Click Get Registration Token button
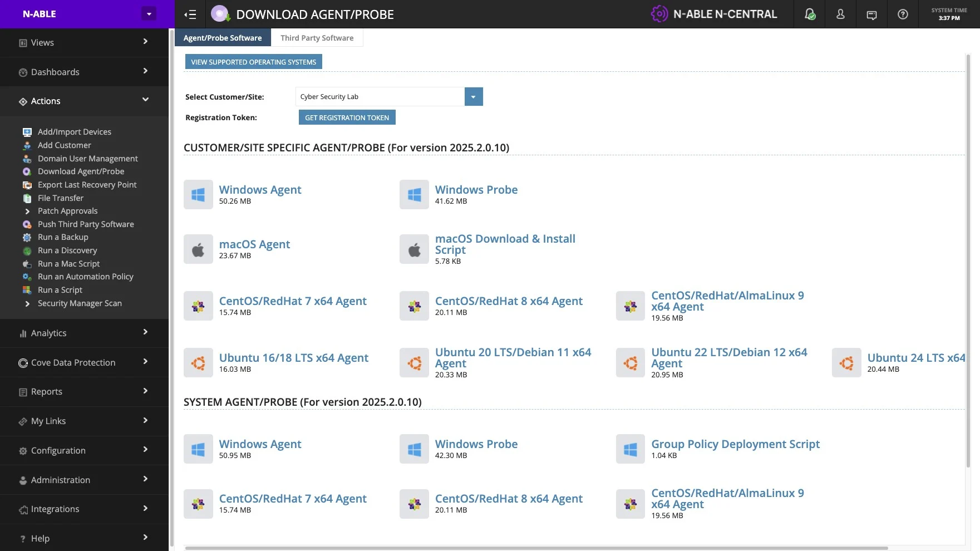 (x=347, y=117)
